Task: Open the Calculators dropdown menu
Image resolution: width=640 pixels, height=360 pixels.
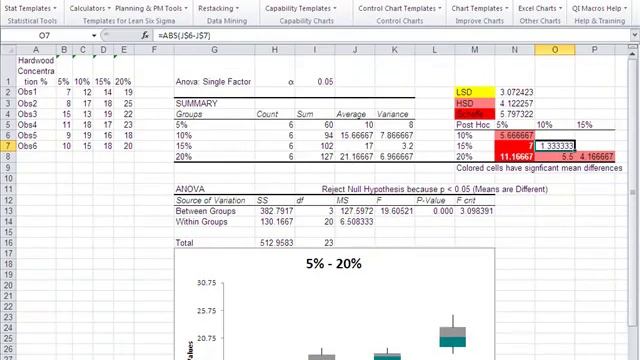Action: click(90, 8)
